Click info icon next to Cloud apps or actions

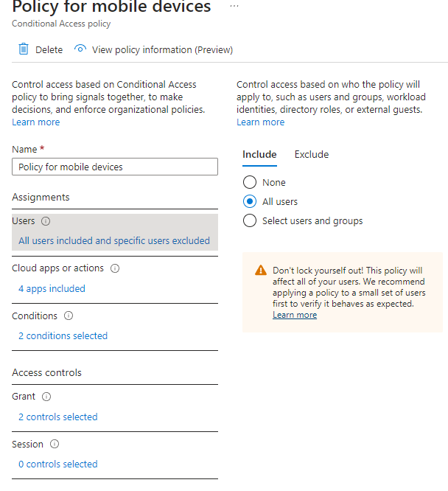(115, 268)
